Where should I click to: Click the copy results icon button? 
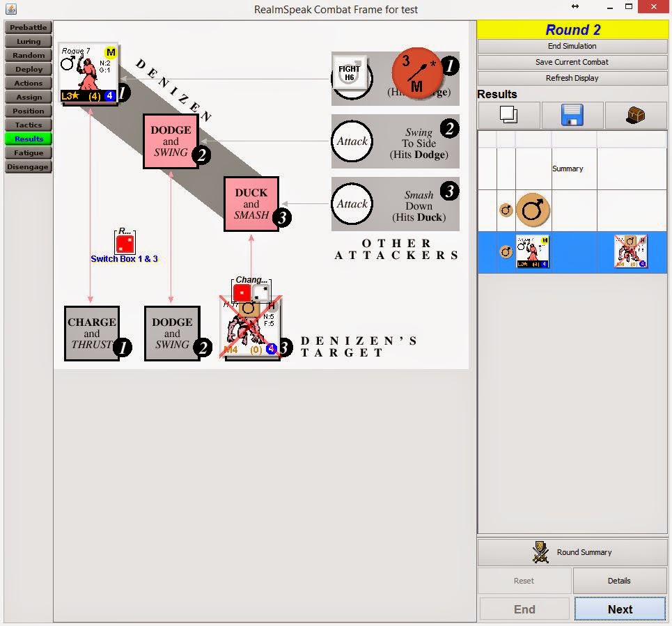pos(509,116)
